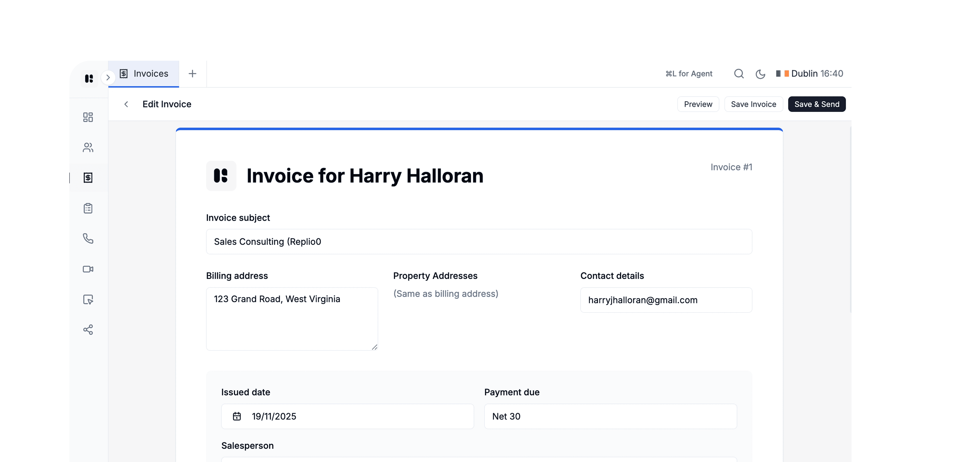Open the share nodes icon in sidebar

pyautogui.click(x=88, y=330)
